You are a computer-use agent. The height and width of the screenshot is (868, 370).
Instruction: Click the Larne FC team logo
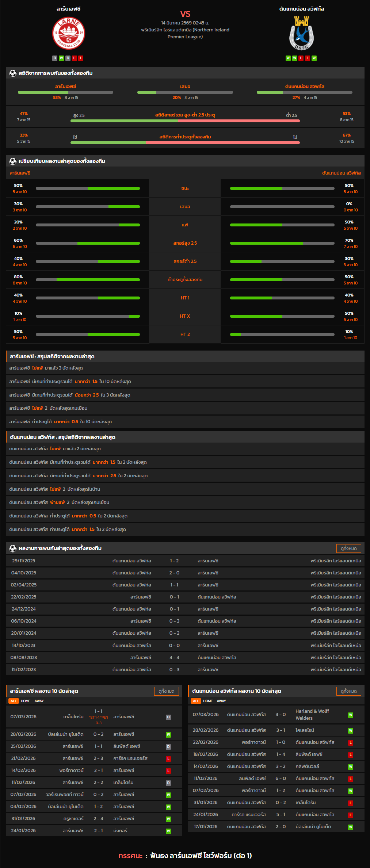(x=69, y=33)
